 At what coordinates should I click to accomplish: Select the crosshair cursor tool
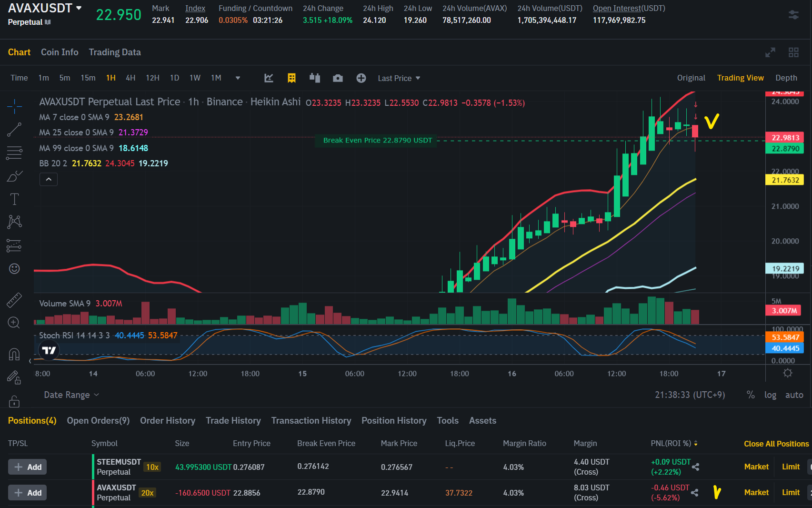click(x=14, y=106)
